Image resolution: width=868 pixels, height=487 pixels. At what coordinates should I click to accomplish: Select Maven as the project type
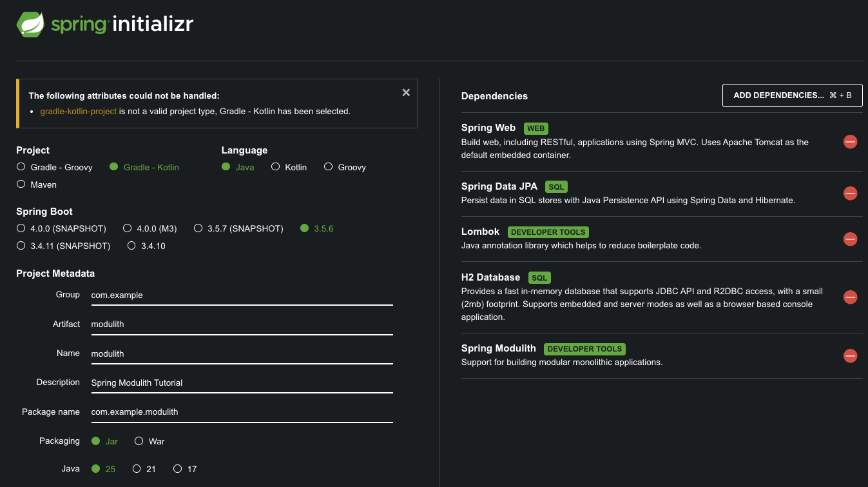[21, 184]
